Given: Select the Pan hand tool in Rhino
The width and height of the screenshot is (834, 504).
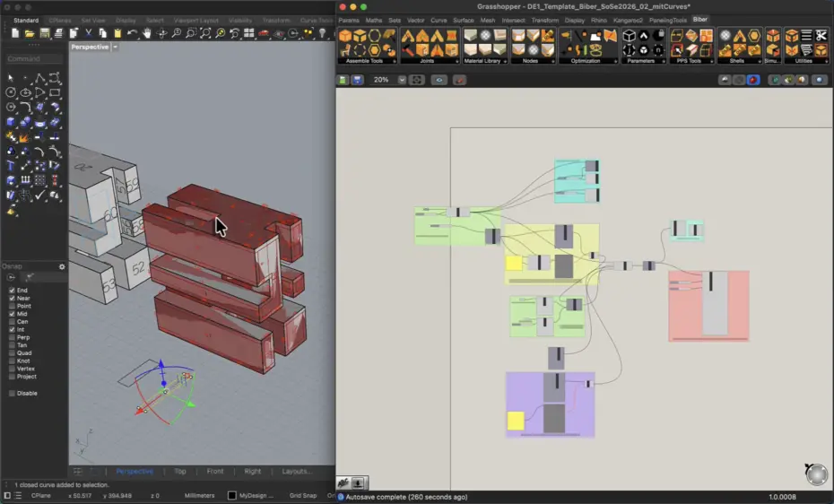Looking at the screenshot, I should point(147,33).
